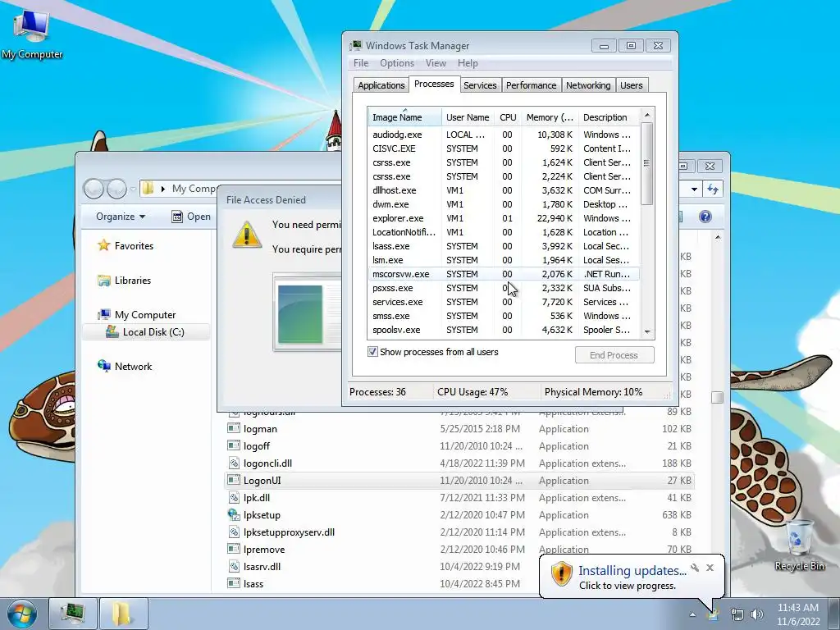Sort processes by Image Name column

coord(404,117)
